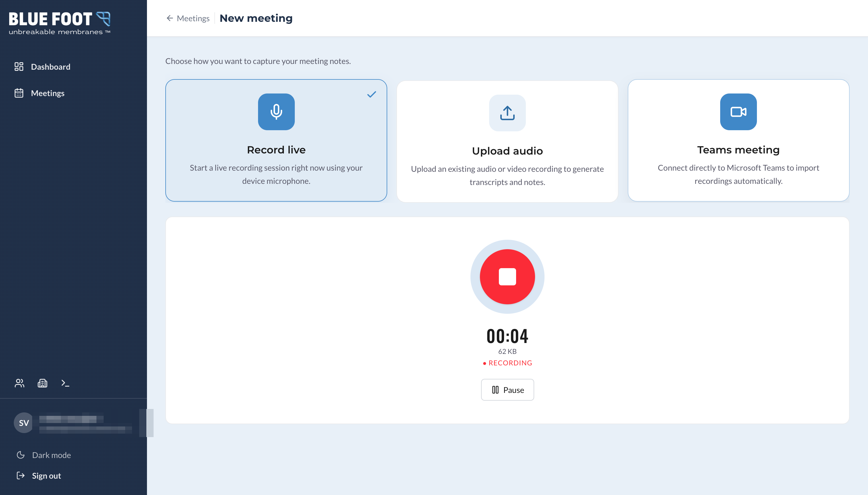Click the 00:04 recording timer

[x=507, y=336]
